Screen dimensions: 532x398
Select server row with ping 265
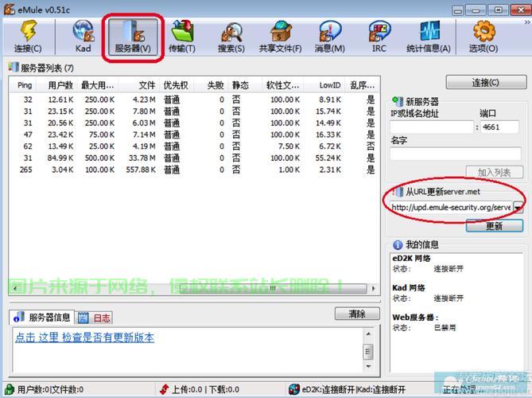pos(194,170)
